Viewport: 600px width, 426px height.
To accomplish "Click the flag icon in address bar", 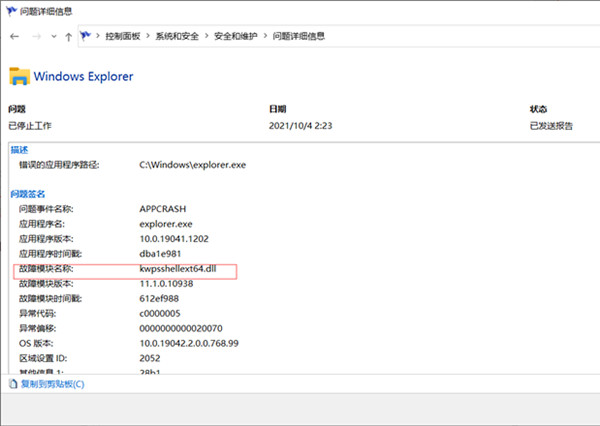I will 85,36.
